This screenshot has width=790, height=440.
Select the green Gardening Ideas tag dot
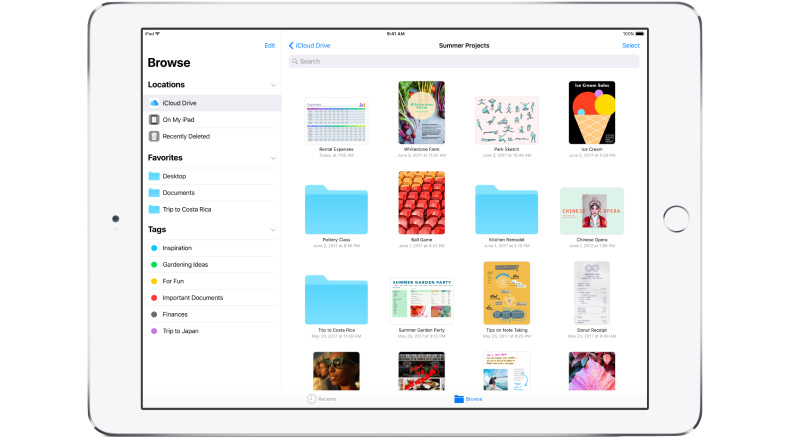click(x=154, y=265)
